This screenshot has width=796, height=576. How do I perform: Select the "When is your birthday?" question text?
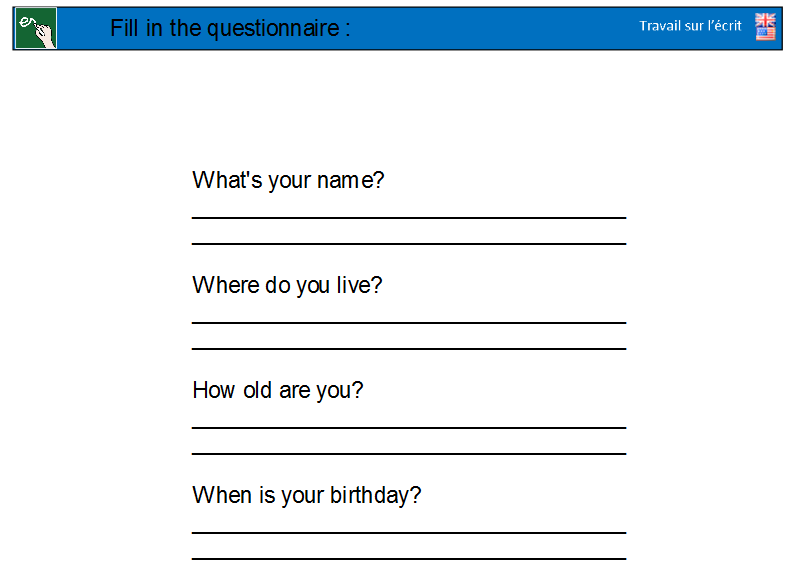(x=306, y=495)
